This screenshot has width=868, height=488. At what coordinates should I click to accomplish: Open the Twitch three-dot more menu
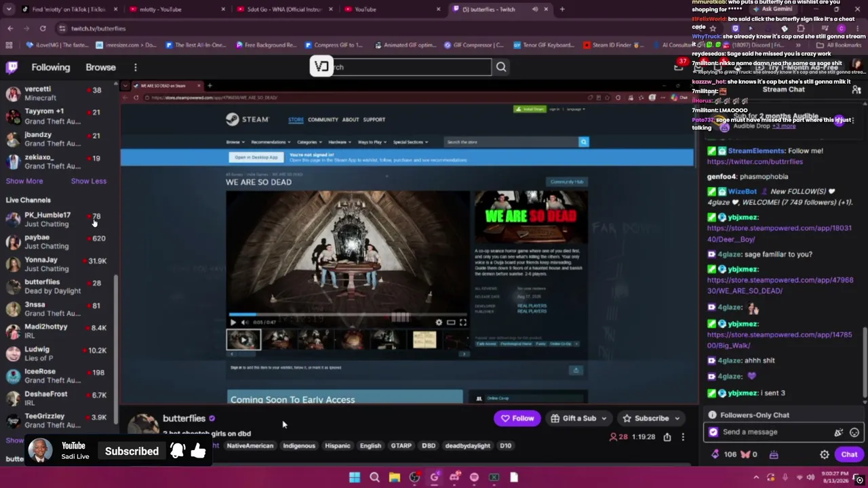coord(136,67)
